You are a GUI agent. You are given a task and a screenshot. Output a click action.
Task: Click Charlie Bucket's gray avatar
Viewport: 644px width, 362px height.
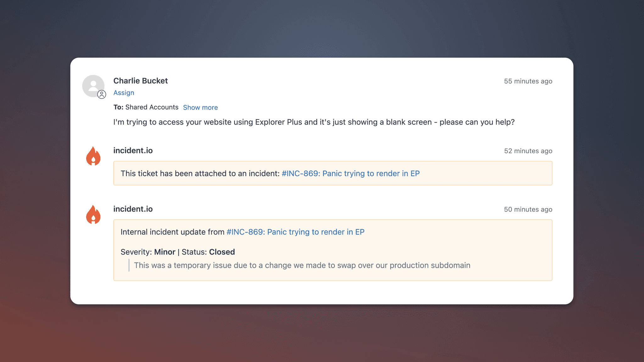point(93,86)
